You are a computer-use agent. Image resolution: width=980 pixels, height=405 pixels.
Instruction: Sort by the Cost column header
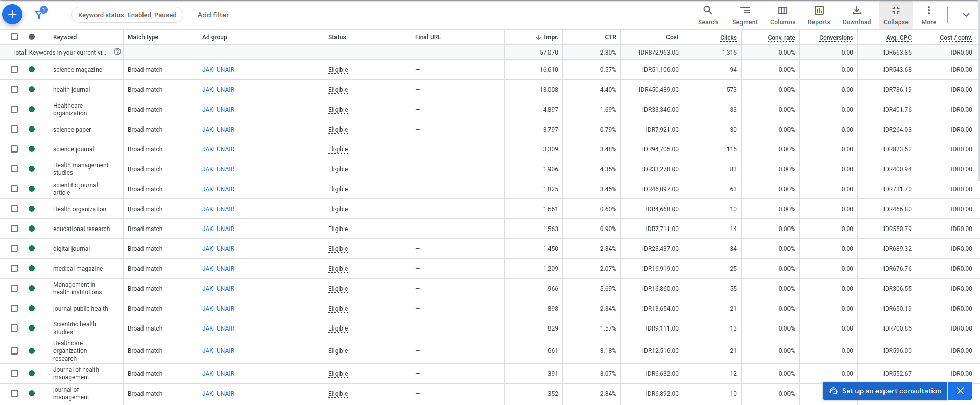click(x=672, y=37)
